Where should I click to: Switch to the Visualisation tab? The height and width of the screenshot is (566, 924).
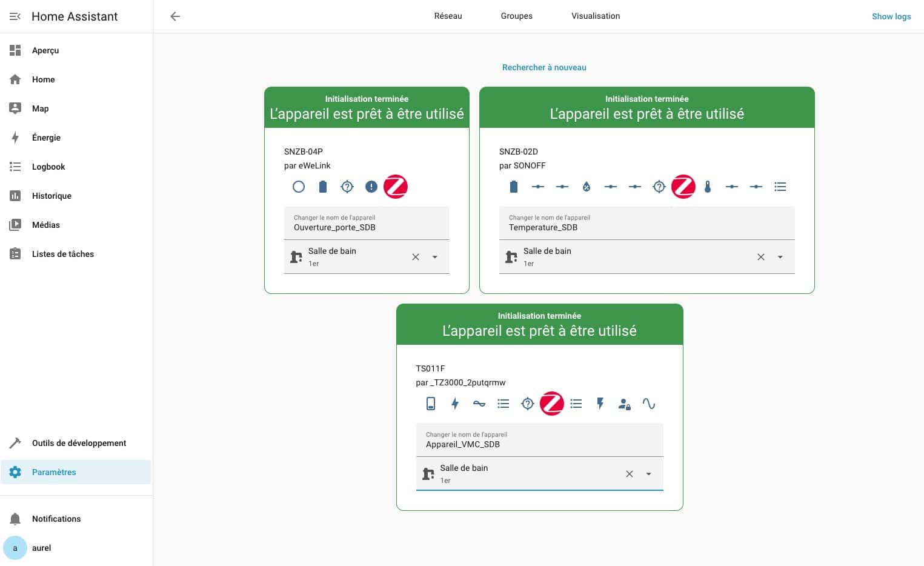(x=595, y=16)
